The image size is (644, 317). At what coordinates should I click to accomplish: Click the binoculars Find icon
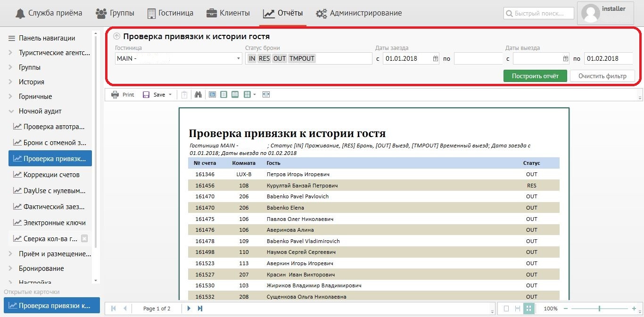[198, 95]
